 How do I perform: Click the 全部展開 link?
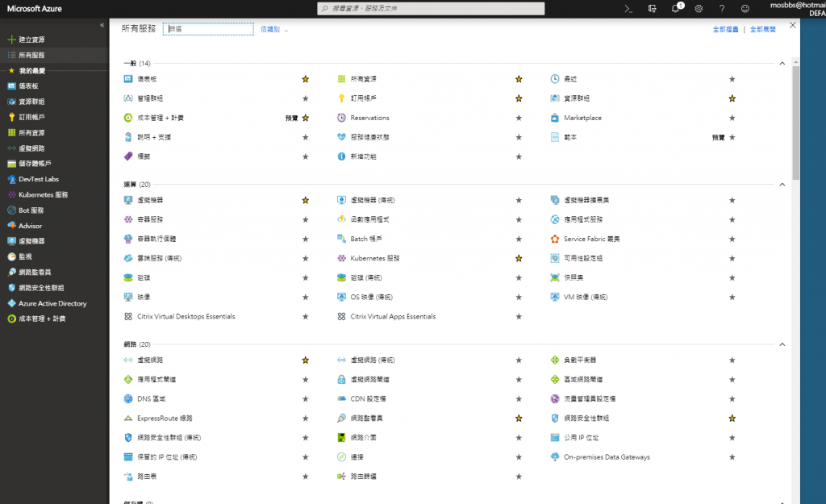pyautogui.click(x=763, y=30)
